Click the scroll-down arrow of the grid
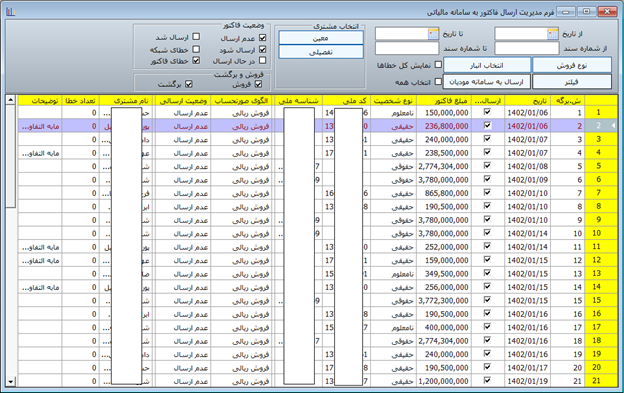 [11, 382]
